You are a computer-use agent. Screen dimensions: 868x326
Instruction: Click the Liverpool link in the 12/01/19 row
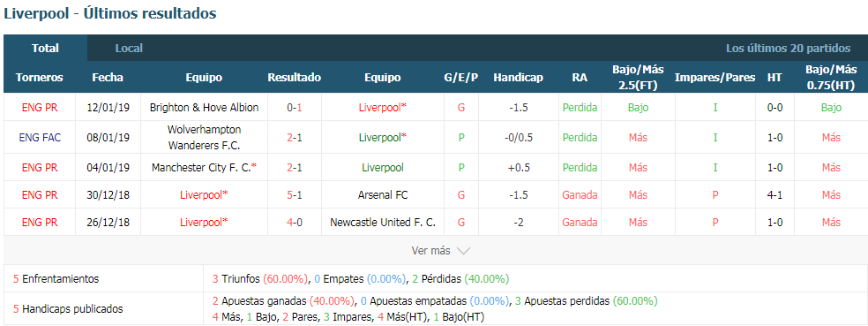pyautogui.click(x=383, y=108)
